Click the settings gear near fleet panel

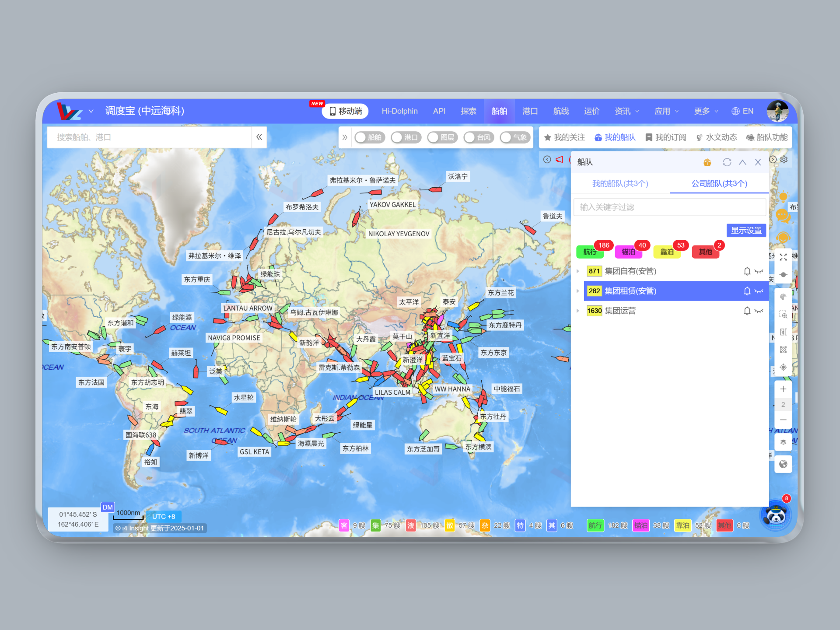tap(784, 160)
